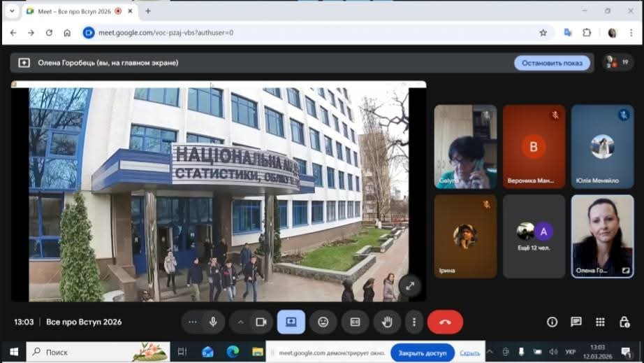Click the "Ещё 12 чел." participants tile
Screen dimensions: 644x363
coord(534,236)
